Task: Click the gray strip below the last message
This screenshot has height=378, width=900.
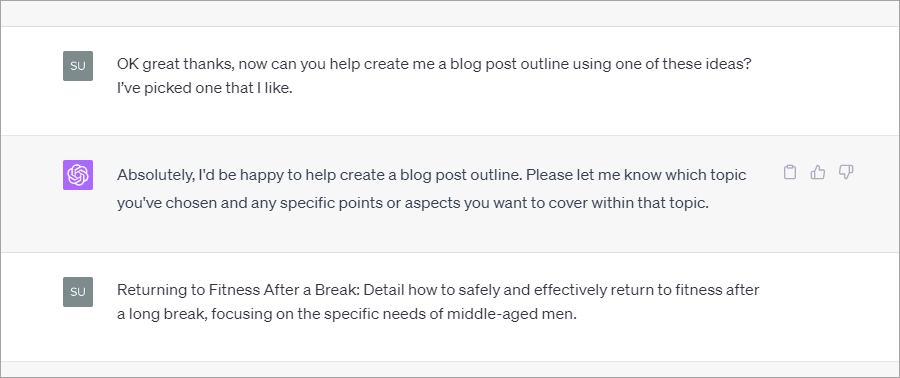Action: (450, 369)
